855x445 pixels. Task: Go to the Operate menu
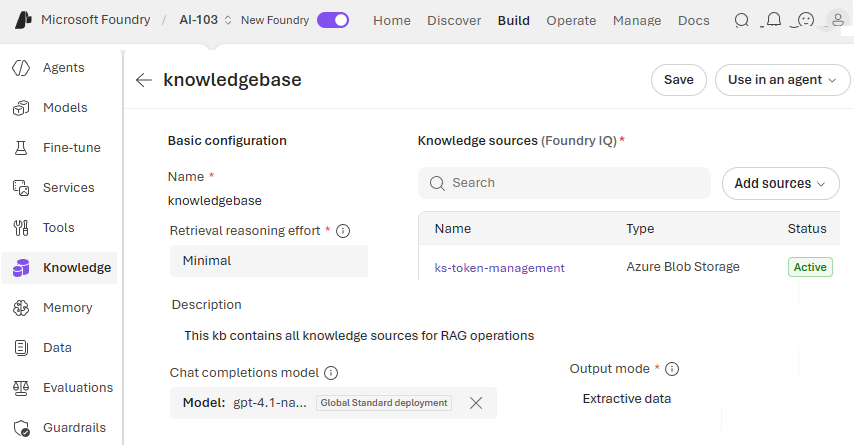click(x=571, y=21)
